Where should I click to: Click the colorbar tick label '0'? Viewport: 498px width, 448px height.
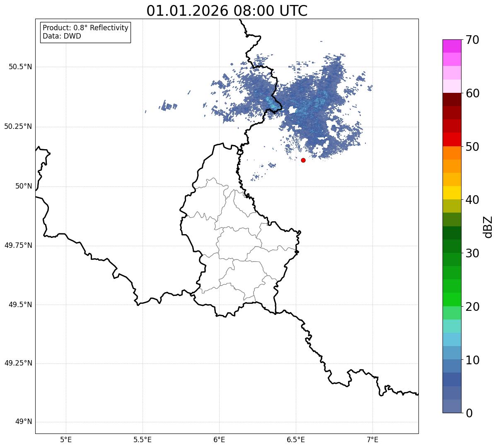469,413
